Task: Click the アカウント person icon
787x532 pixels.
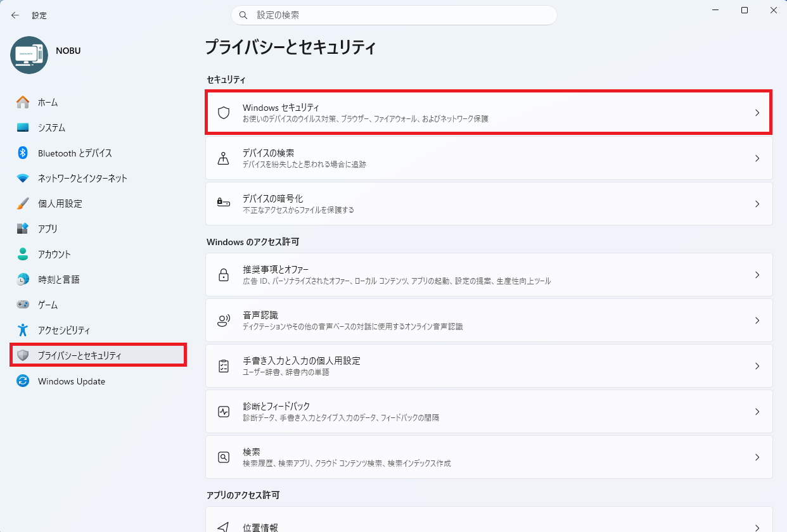Action: (x=23, y=254)
